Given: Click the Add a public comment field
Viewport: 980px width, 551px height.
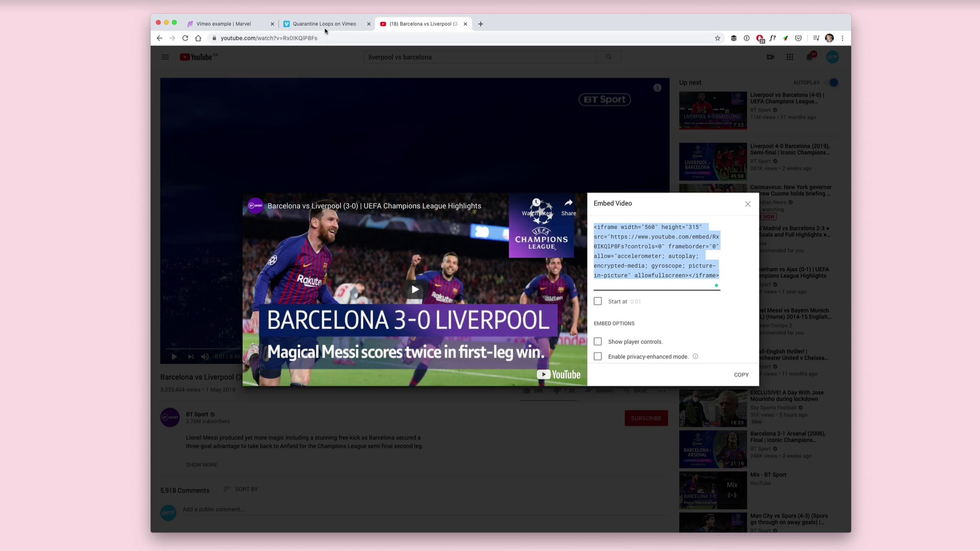Looking at the screenshot, I should click(426, 510).
